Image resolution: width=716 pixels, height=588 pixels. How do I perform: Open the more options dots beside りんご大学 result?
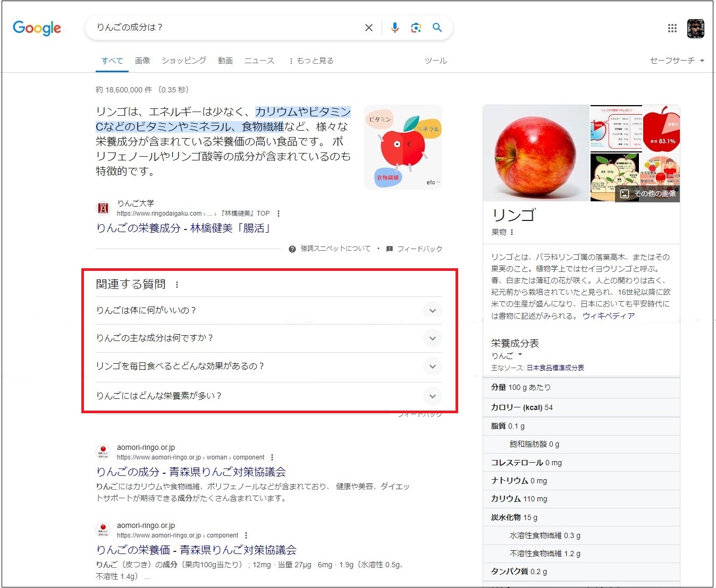(x=279, y=214)
